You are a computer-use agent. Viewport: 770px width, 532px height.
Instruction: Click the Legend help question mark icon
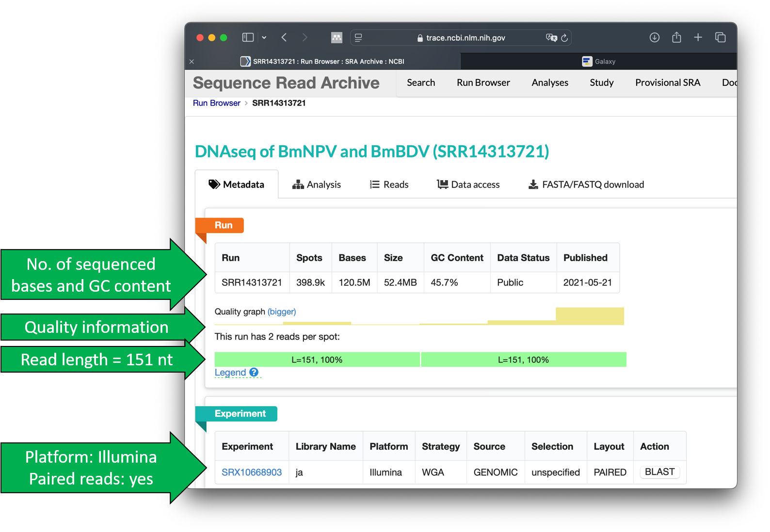coord(254,372)
